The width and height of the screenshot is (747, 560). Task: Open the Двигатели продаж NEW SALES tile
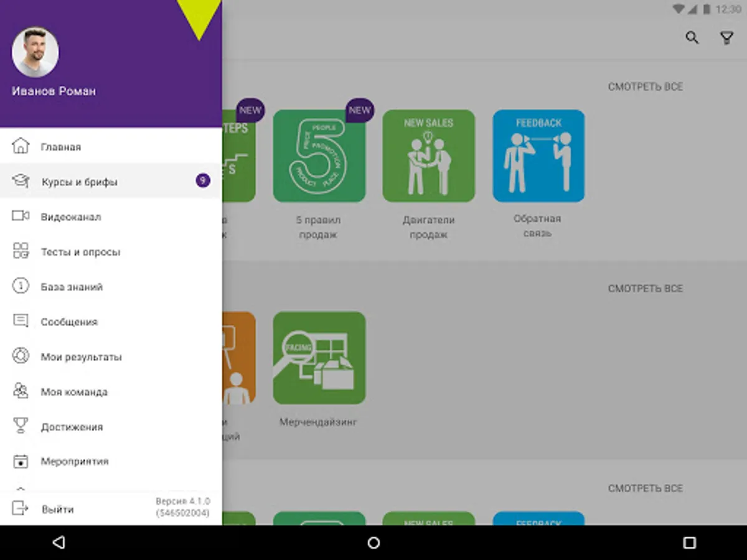coord(429,156)
